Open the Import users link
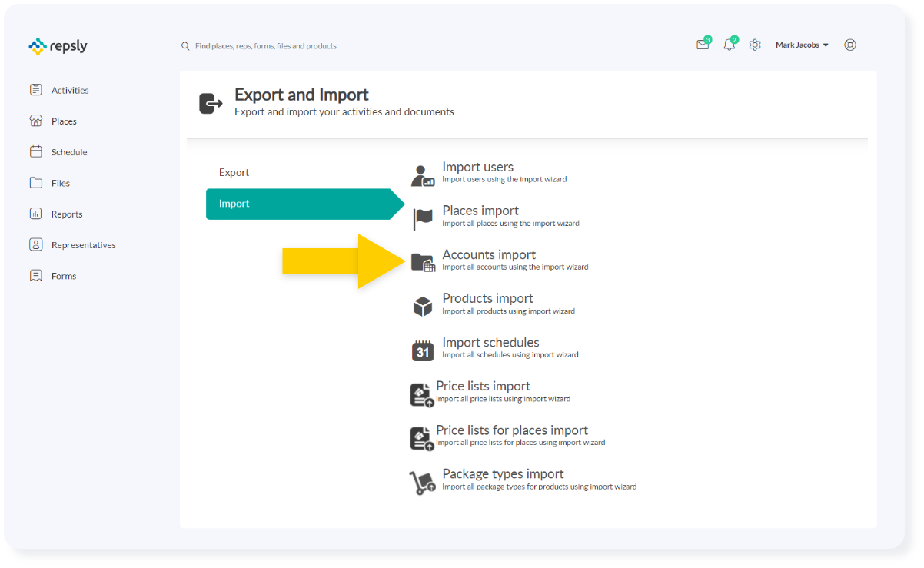This screenshot has height=568, width=924. click(x=477, y=167)
